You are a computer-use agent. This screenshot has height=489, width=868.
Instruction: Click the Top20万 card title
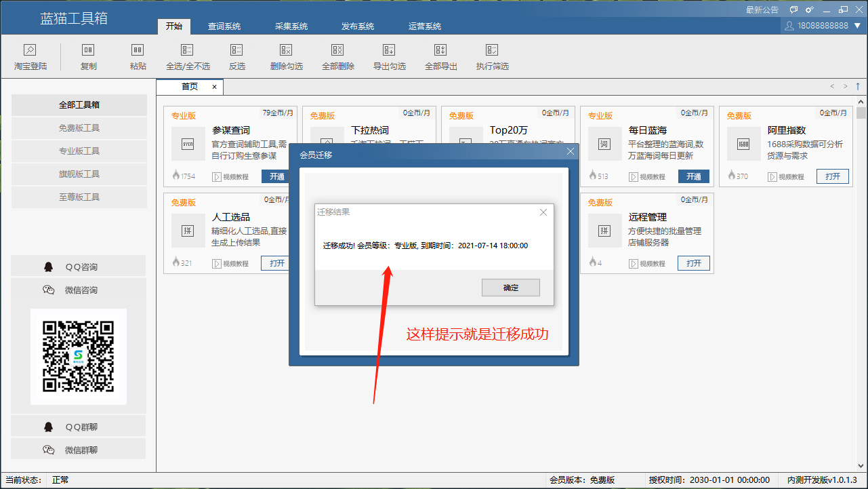pyautogui.click(x=509, y=130)
